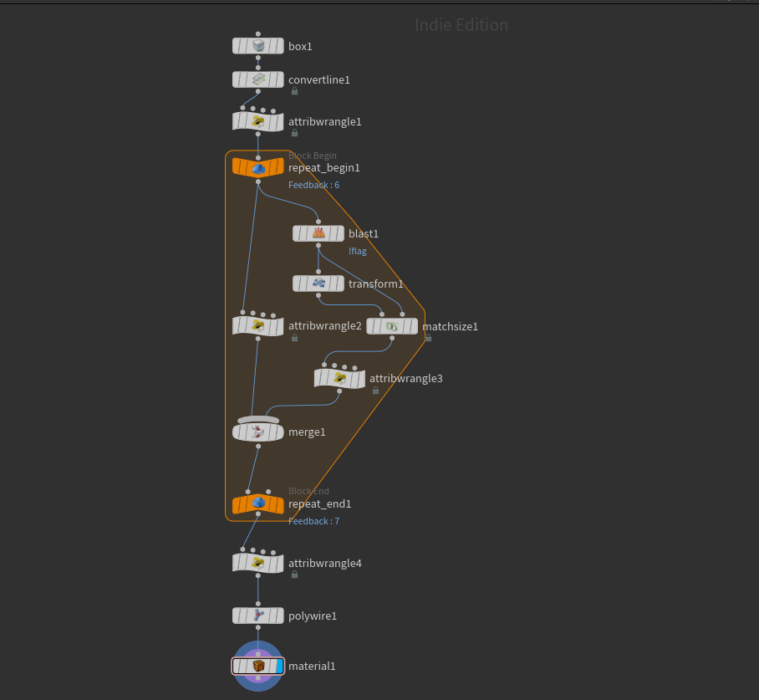This screenshot has width=759, height=700.
Task: Click the output connector of matchsize1
Action: click(392, 338)
